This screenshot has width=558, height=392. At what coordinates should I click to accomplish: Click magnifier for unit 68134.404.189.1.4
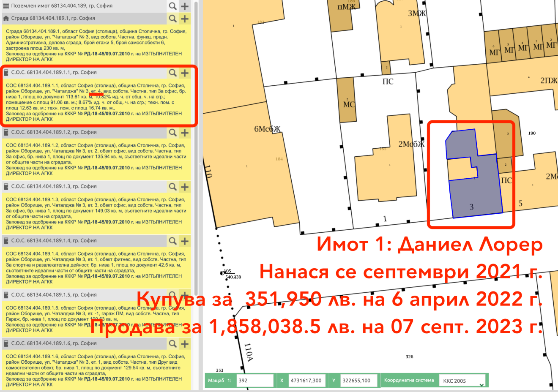pyautogui.click(x=173, y=241)
